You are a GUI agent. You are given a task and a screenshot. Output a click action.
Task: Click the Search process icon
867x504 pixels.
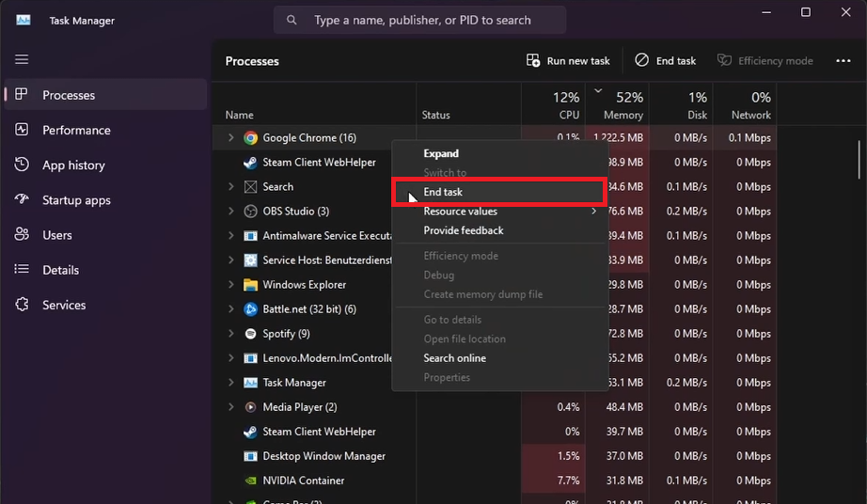pos(250,187)
